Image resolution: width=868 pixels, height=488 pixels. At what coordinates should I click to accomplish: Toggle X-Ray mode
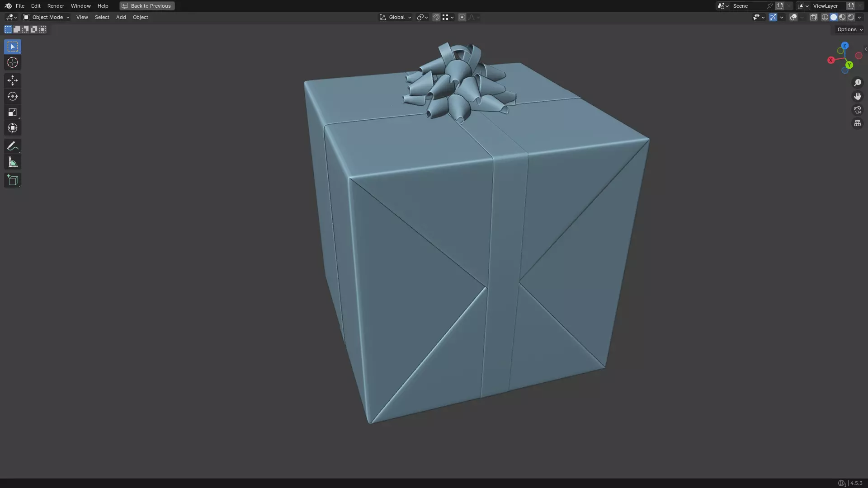point(813,17)
